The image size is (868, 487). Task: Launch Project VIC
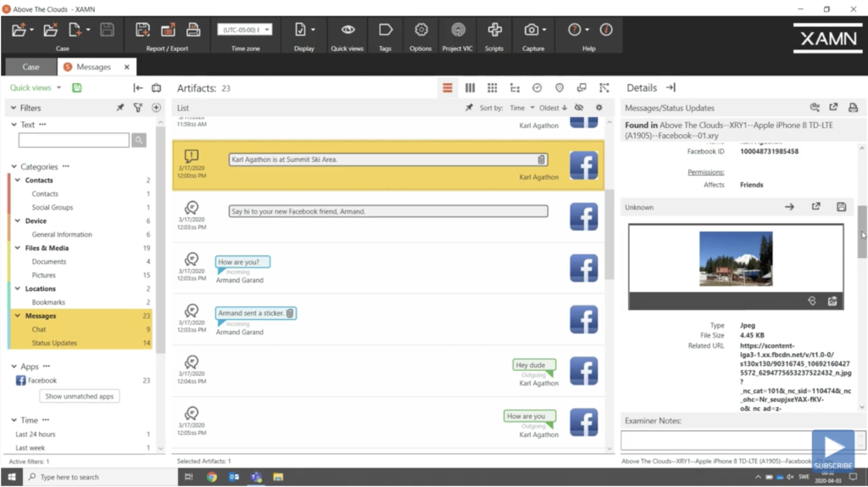pos(458,30)
